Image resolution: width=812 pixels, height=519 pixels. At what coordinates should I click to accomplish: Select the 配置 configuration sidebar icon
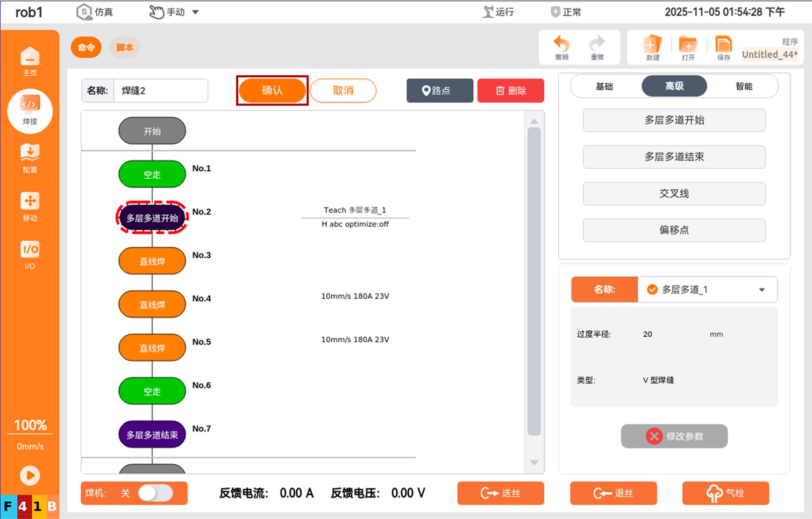point(30,157)
